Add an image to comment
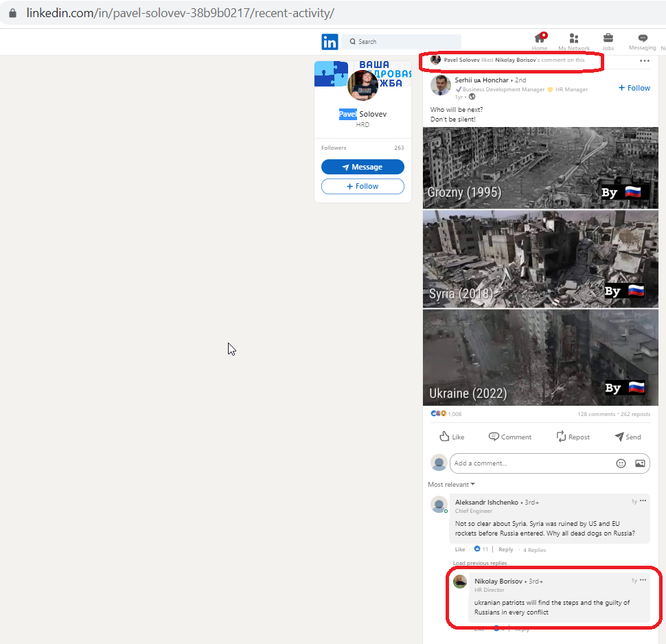The height and width of the screenshot is (644, 666). [640, 463]
